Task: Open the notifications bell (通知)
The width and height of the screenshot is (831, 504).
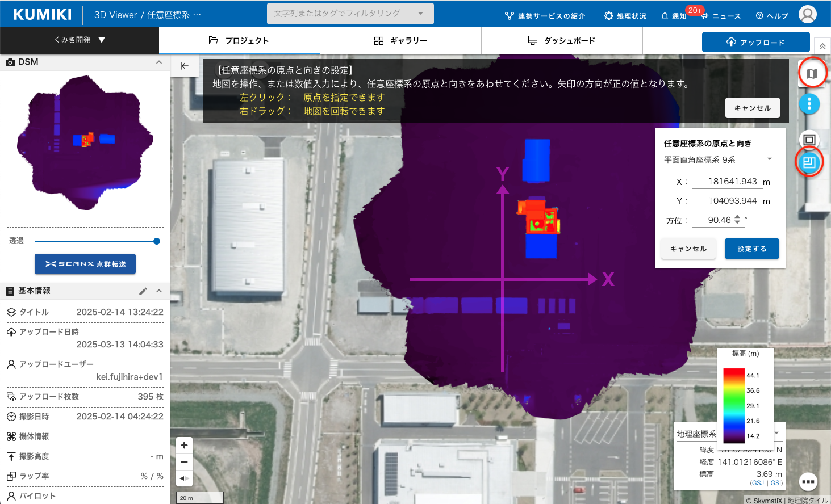Action: [674, 16]
